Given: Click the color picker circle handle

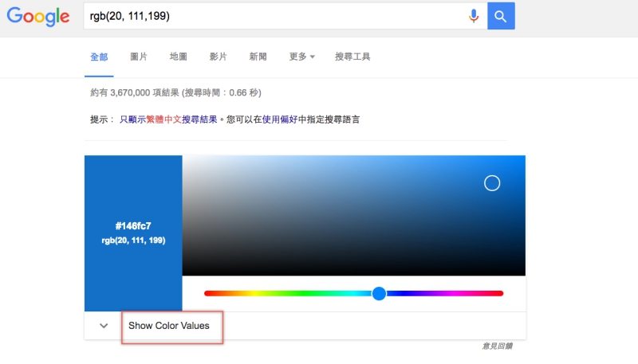Looking at the screenshot, I should tap(492, 183).
